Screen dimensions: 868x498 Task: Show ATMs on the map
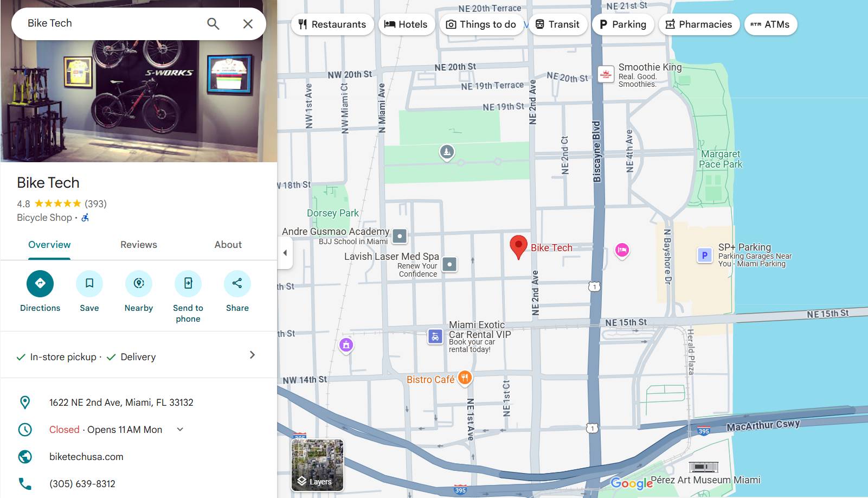tap(770, 24)
